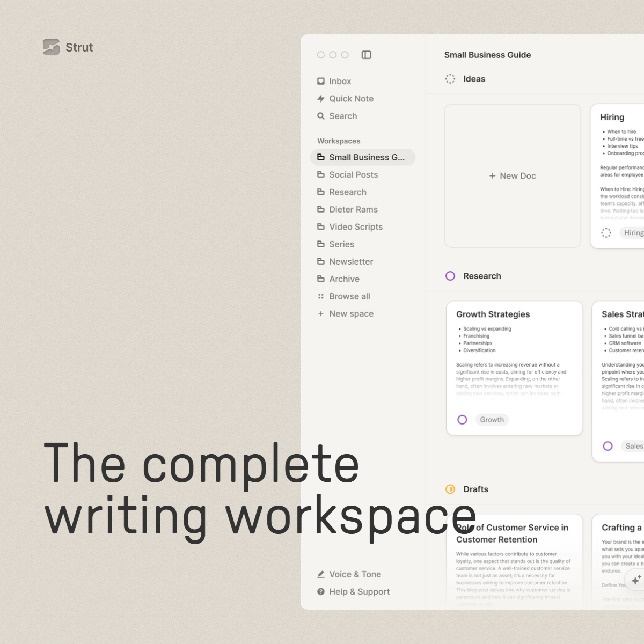Open the Series workspace
This screenshot has width=644, height=644.
coord(335,244)
